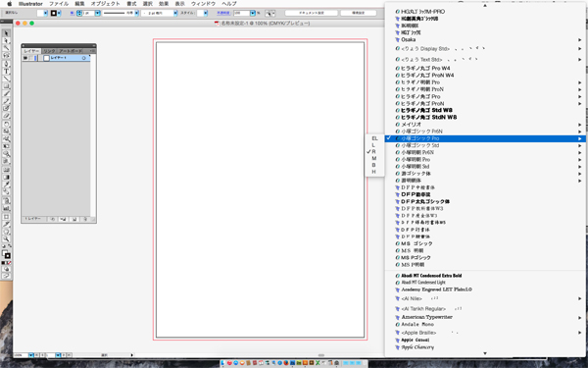588x368 pixels.
Task: Open the ウィンドウ menu
Action: coord(203,4)
